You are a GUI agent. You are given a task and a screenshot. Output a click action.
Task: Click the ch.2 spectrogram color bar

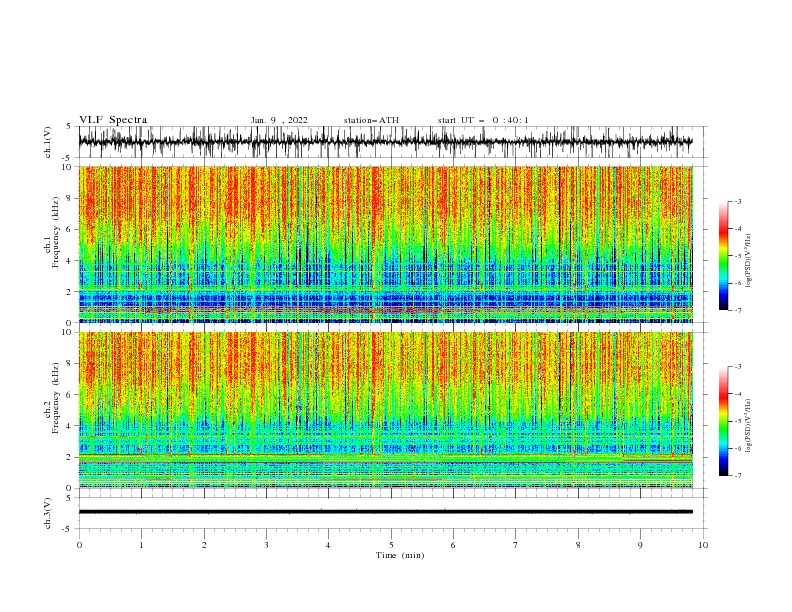pyautogui.click(x=724, y=421)
